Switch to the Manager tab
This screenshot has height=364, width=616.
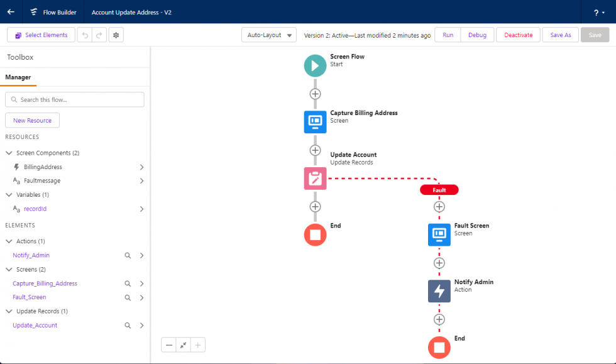18,77
